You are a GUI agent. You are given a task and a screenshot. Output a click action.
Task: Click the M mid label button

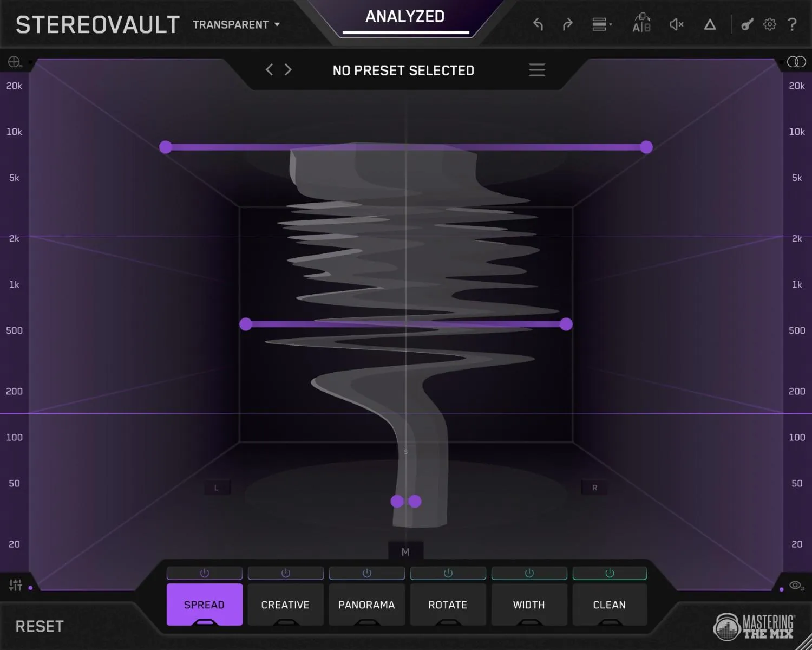pyautogui.click(x=405, y=551)
